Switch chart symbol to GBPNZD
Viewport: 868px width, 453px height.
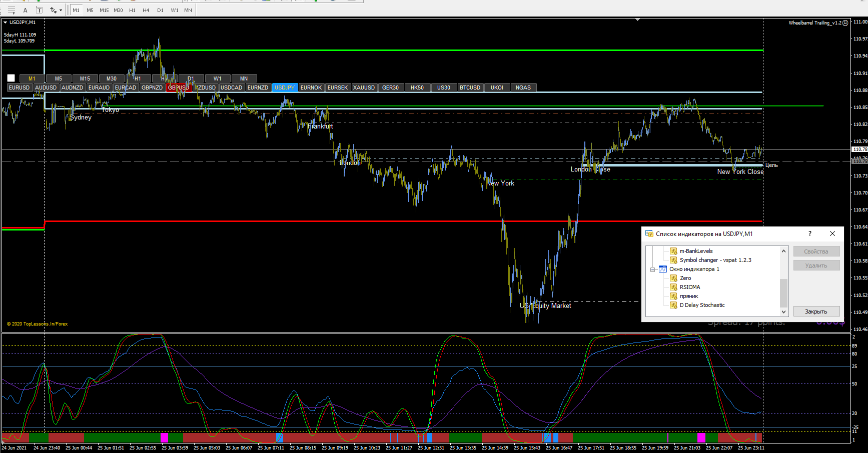152,87
